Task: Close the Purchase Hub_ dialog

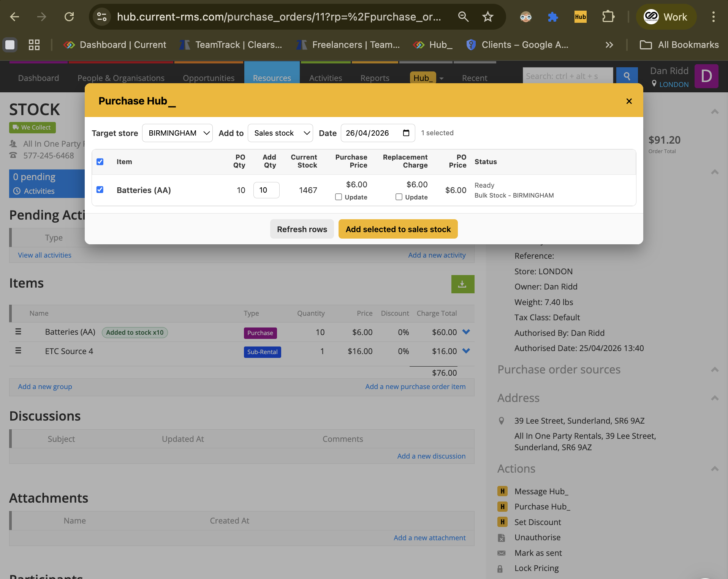Action: tap(629, 101)
